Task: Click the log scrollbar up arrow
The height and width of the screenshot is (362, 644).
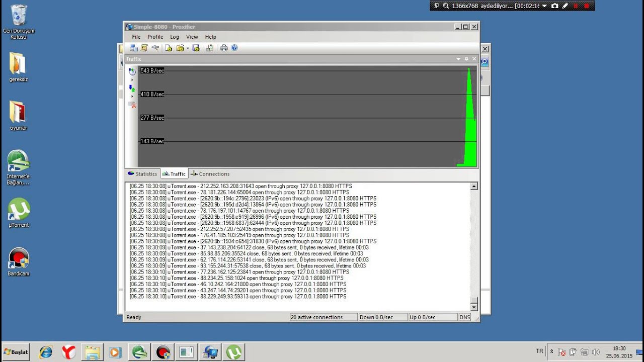Action: (x=474, y=187)
